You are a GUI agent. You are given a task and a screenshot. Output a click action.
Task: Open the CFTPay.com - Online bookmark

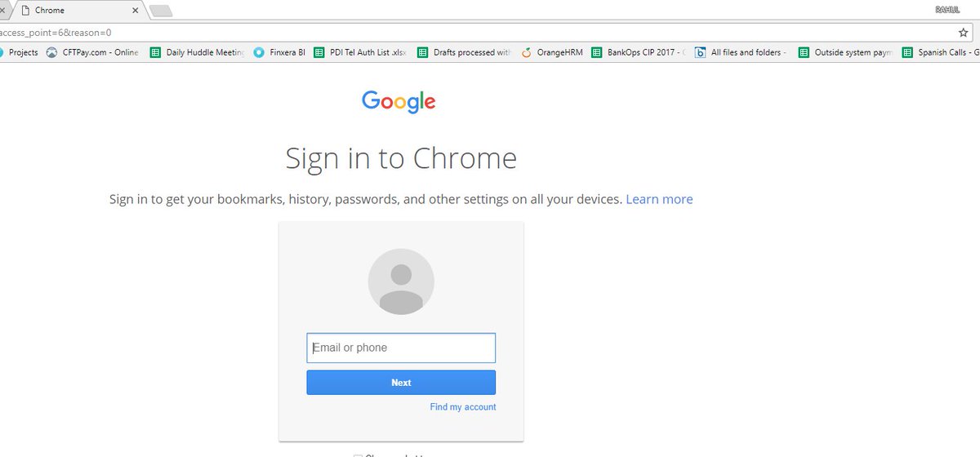pyautogui.click(x=92, y=52)
